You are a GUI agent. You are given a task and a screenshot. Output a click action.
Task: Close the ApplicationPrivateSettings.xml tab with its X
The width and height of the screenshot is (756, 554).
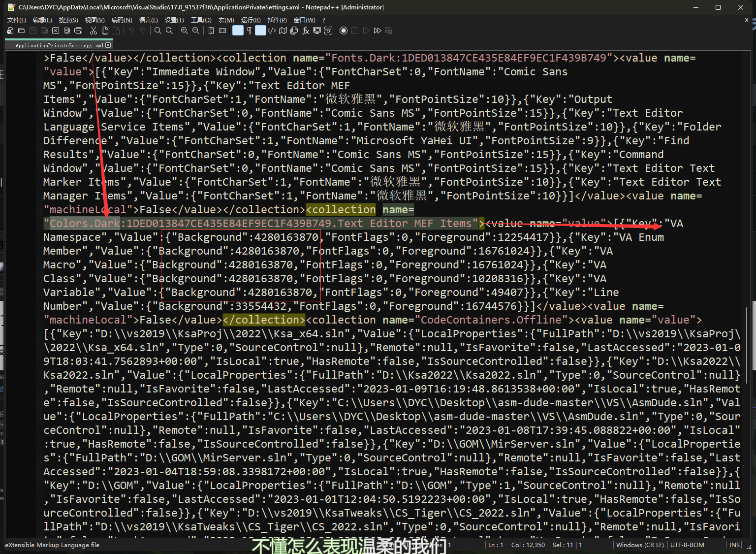(x=108, y=45)
